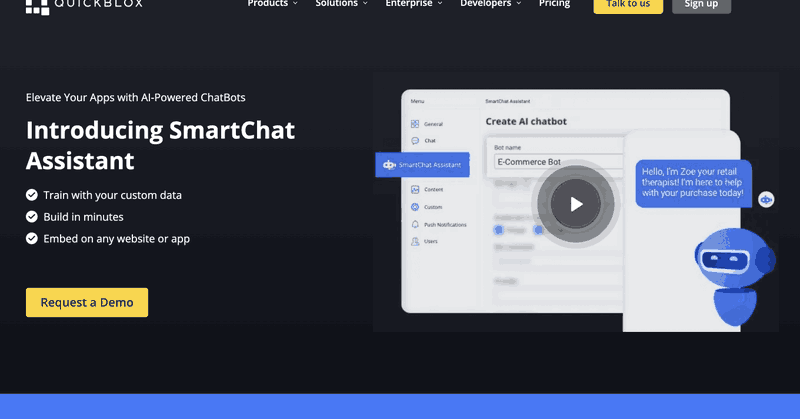Click the Zoe retail therapist chat message
Screen dimensions: 800x419
click(693, 183)
